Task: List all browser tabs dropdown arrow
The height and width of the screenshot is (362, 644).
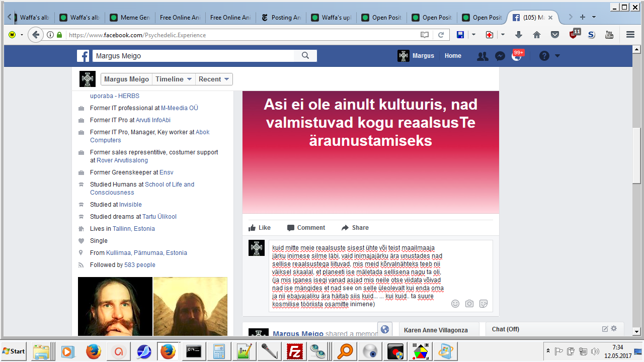Action: pos(594,17)
